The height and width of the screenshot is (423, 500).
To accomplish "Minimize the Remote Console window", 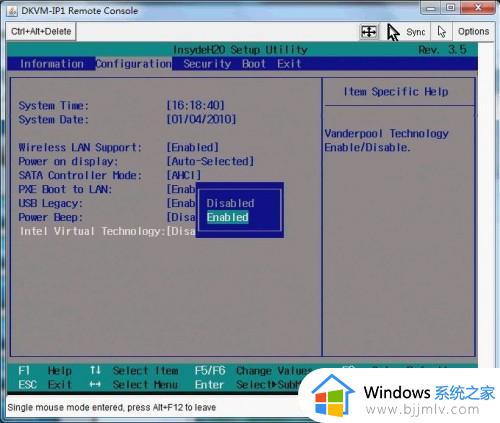I will pos(431,7).
